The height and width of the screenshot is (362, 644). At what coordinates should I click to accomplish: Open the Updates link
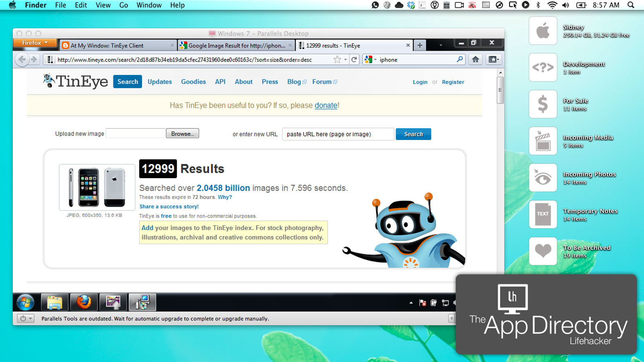tap(160, 82)
